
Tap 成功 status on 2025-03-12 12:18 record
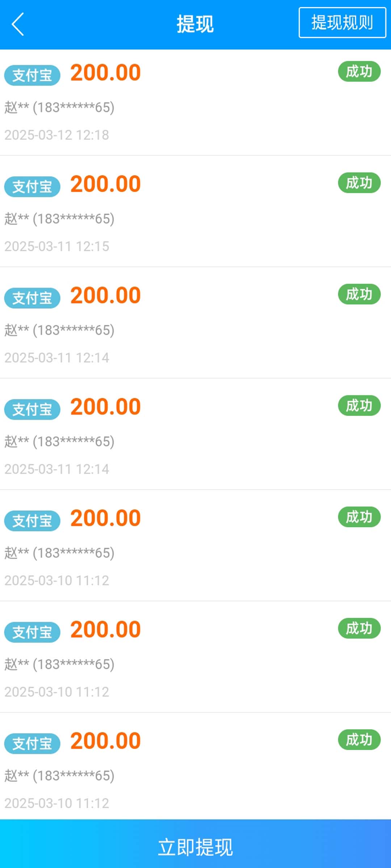pyautogui.click(x=359, y=71)
